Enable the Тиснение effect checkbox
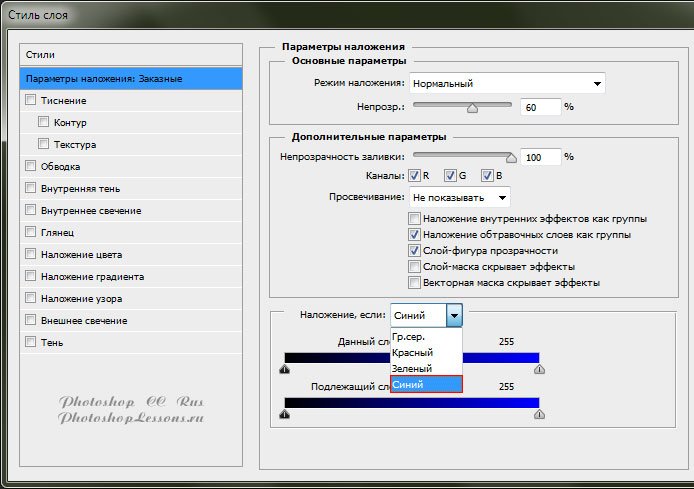This screenshot has width=694, height=489. (31, 100)
